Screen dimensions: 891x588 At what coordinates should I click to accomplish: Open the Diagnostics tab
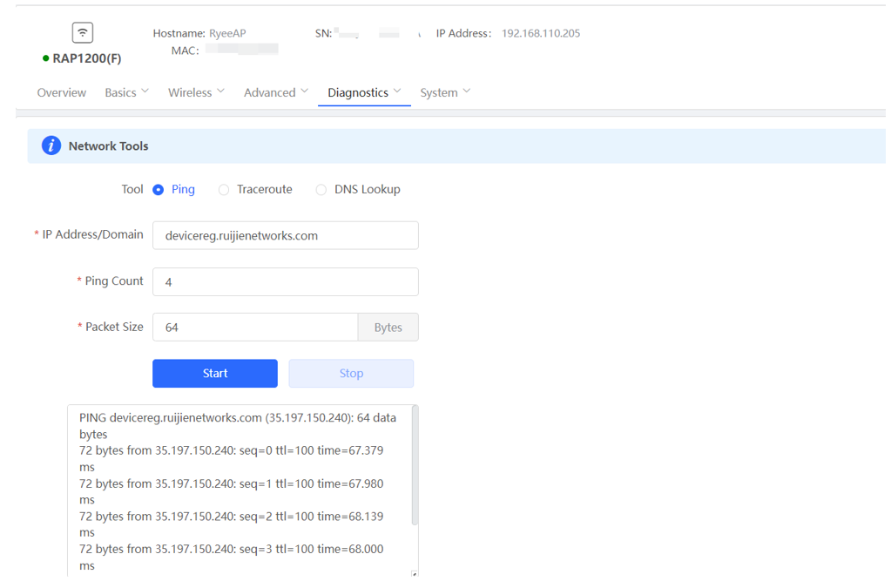coord(363,92)
